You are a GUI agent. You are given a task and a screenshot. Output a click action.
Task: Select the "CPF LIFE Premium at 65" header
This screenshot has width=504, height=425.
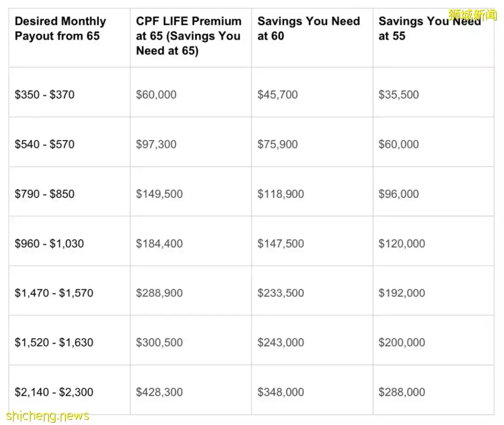click(189, 36)
